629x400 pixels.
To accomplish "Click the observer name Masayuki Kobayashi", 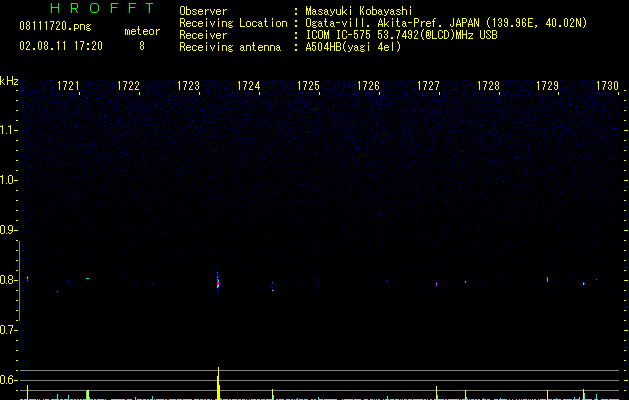I will click(x=359, y=11).
